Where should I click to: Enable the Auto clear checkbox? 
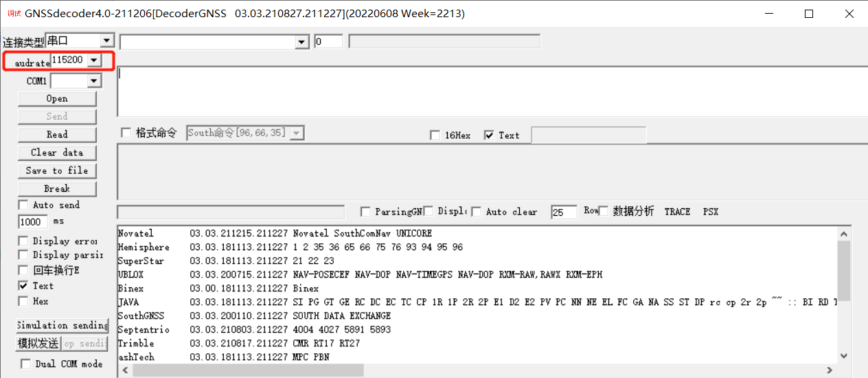(x=477, y=212)
